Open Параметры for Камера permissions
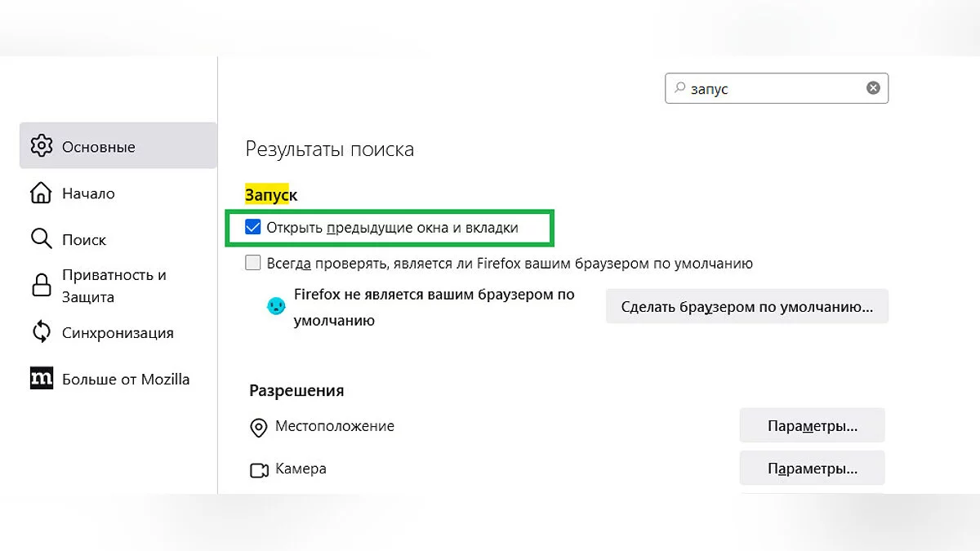980x551 pixels. pyautogui.click(x=812, y=469)
